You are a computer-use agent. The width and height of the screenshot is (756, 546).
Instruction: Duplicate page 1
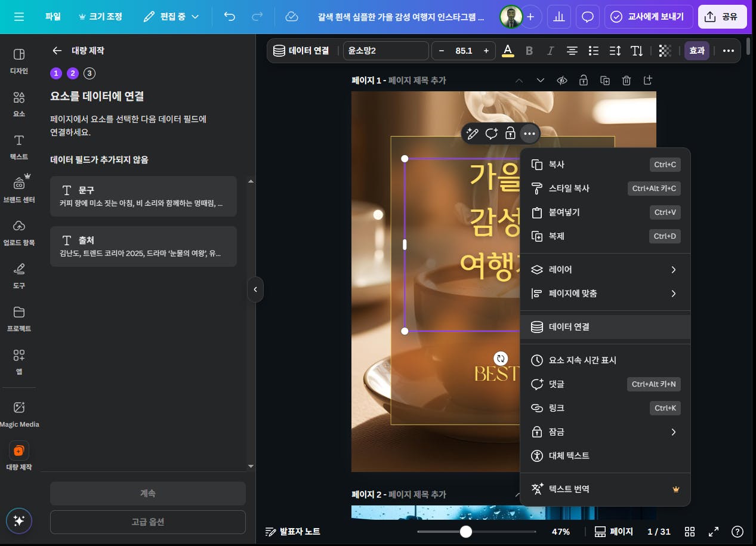point(605,80)
